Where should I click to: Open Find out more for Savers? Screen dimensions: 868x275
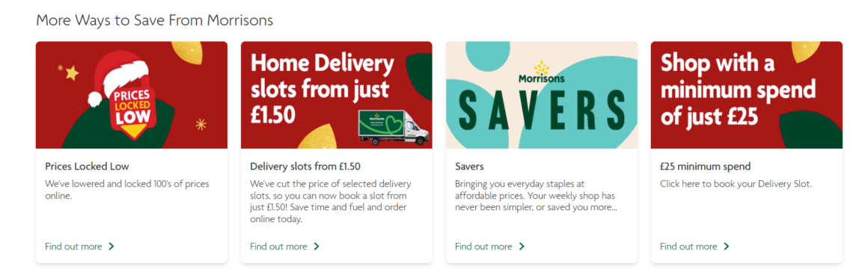(483, 247)
